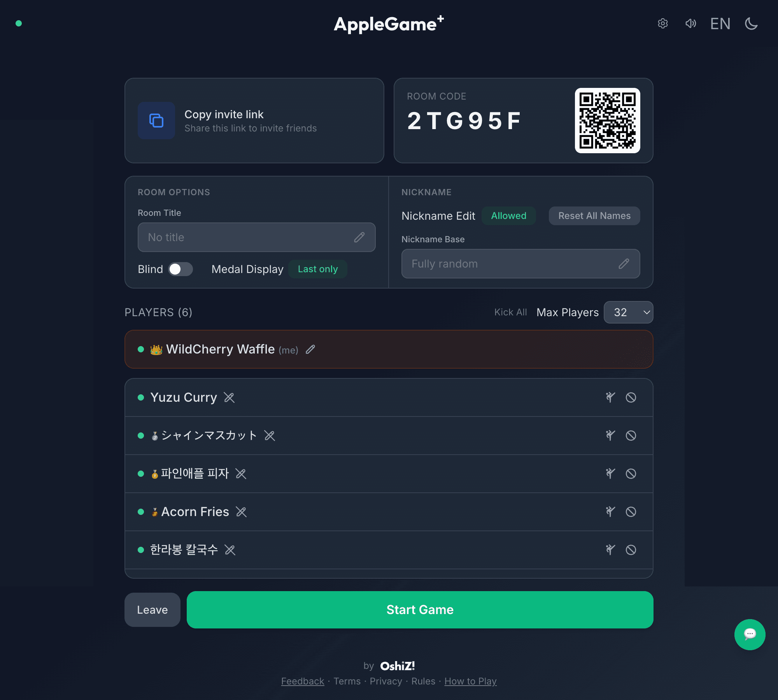The height and width of the screenshot is (700, 778).
Task: Toggle Nickname Edit Allowed setting
Action: pos(508,216)
